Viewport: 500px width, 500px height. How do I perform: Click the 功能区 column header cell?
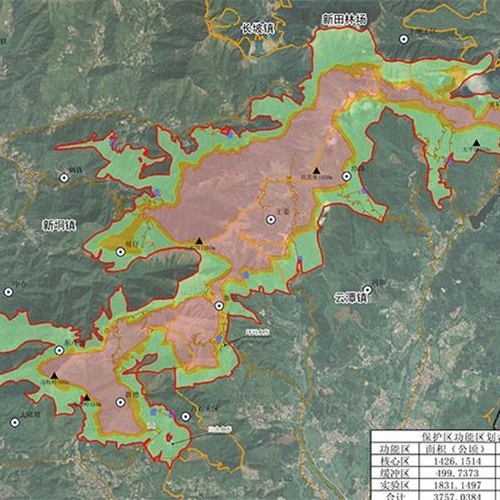[x=395, y=449]
